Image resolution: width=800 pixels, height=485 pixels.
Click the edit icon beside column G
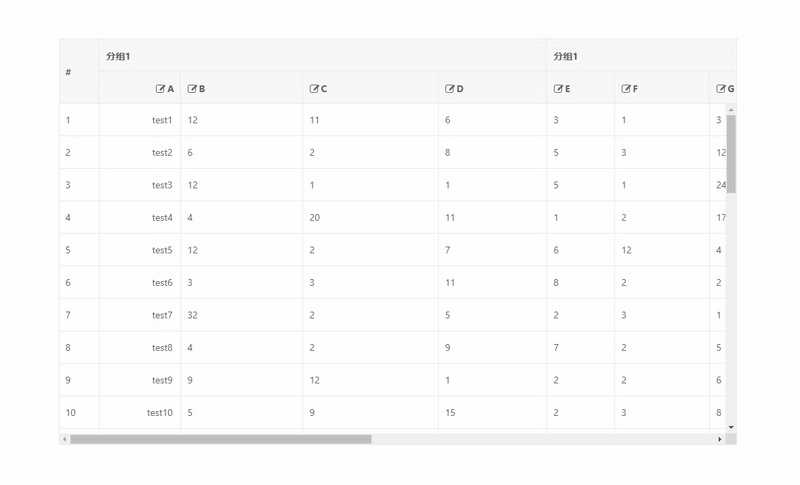pos(720,89)
